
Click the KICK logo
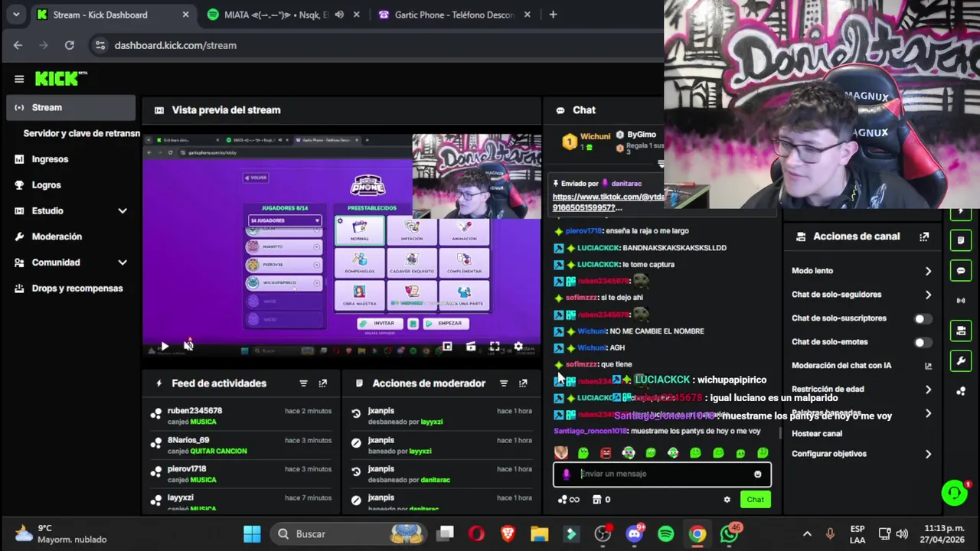[x=60, y=79]
